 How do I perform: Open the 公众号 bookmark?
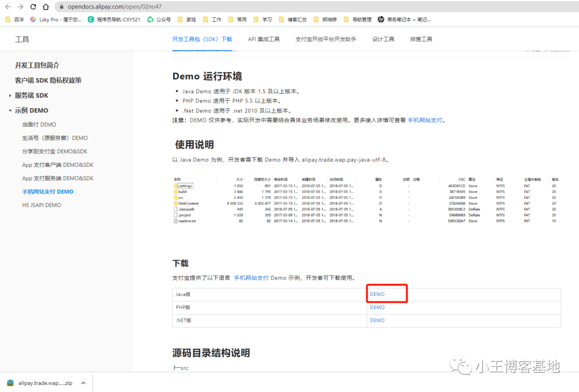[159, 19]
